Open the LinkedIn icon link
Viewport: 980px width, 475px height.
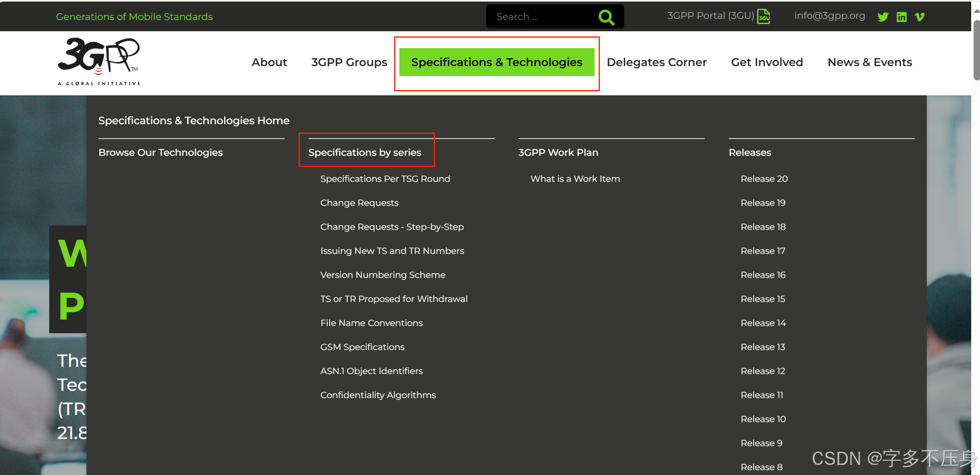point(902,17)
